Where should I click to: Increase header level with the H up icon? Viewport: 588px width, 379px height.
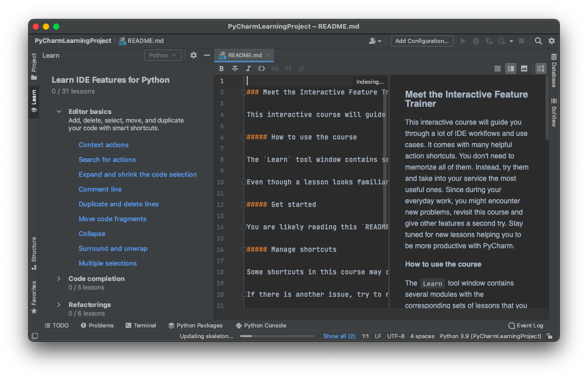288,68
